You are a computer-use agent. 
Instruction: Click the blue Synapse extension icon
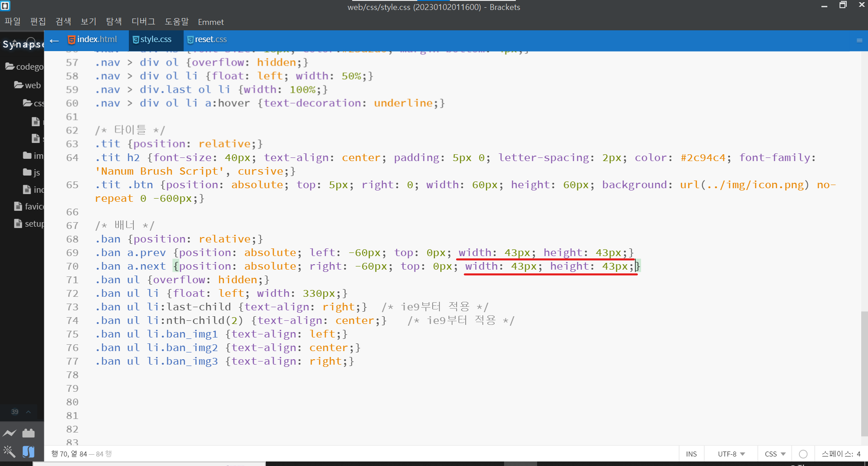point(28,451)
